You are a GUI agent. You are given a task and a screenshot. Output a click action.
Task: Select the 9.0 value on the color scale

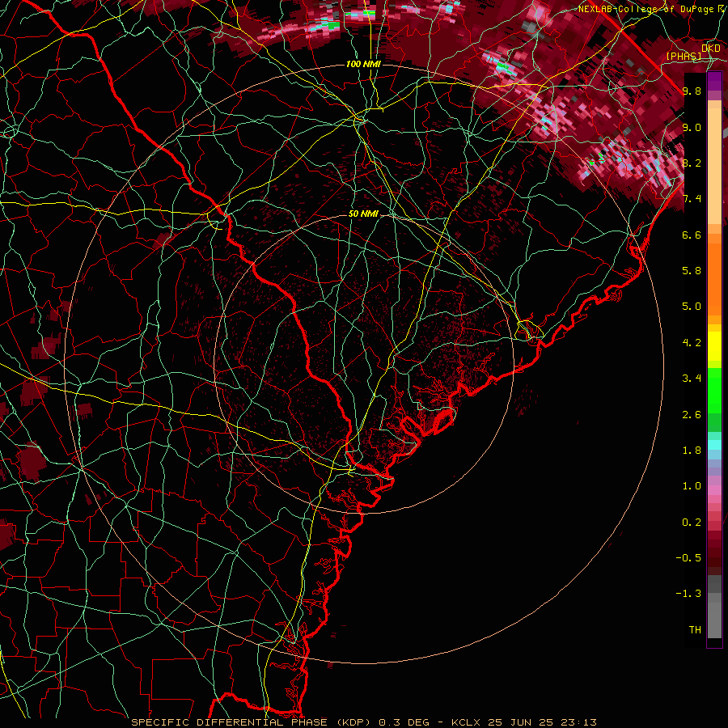692,127
